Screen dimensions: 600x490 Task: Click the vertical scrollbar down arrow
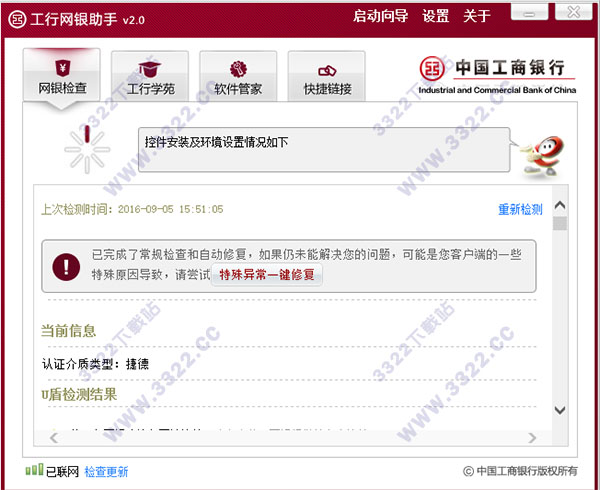tap(560, 410)
